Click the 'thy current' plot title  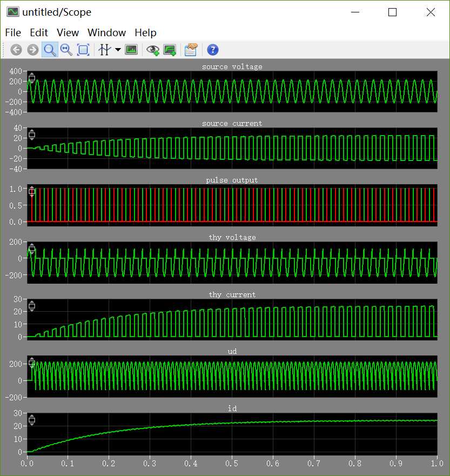[232, 295]
